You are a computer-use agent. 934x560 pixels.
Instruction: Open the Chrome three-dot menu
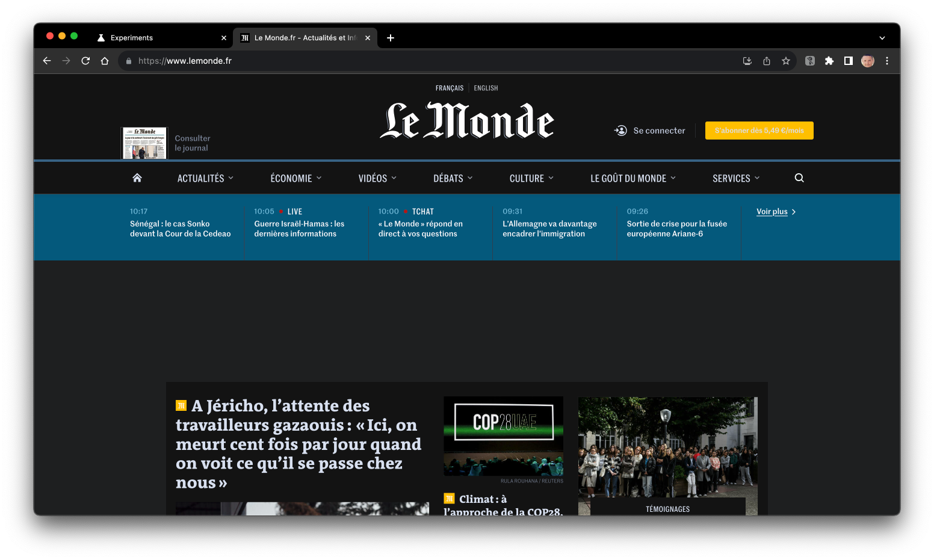pyautogui.click(x=887, y=61)
